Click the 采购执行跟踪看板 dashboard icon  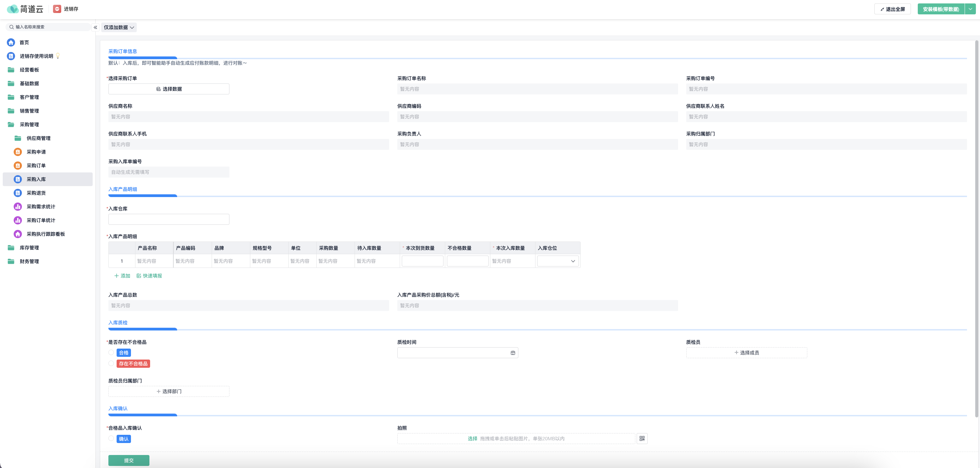click(17, 234)
